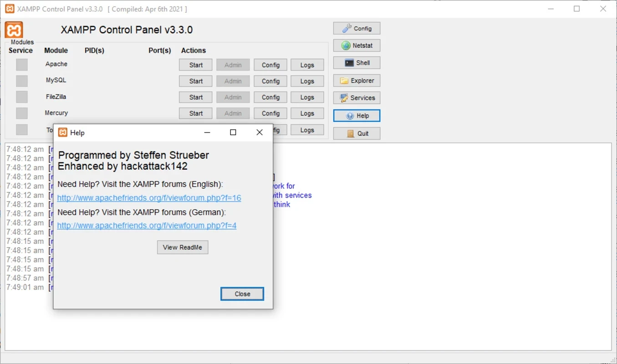Start the Apache module

[196, 65]
